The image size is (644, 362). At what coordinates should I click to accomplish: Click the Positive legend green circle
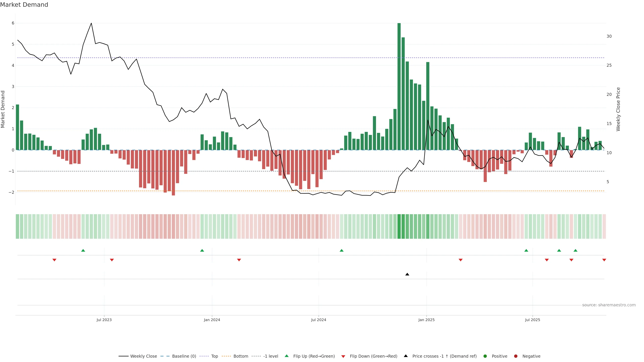(x=485, y=356)
